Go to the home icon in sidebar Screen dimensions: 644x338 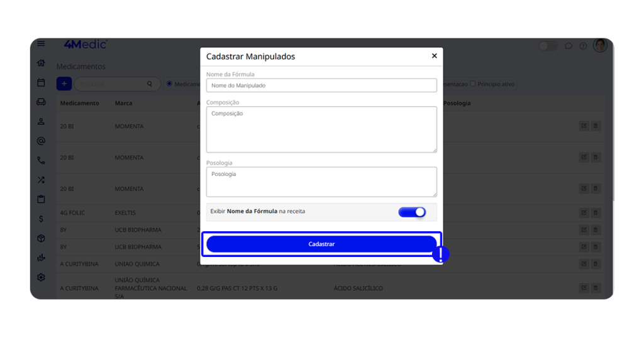(x=41, y=63)
